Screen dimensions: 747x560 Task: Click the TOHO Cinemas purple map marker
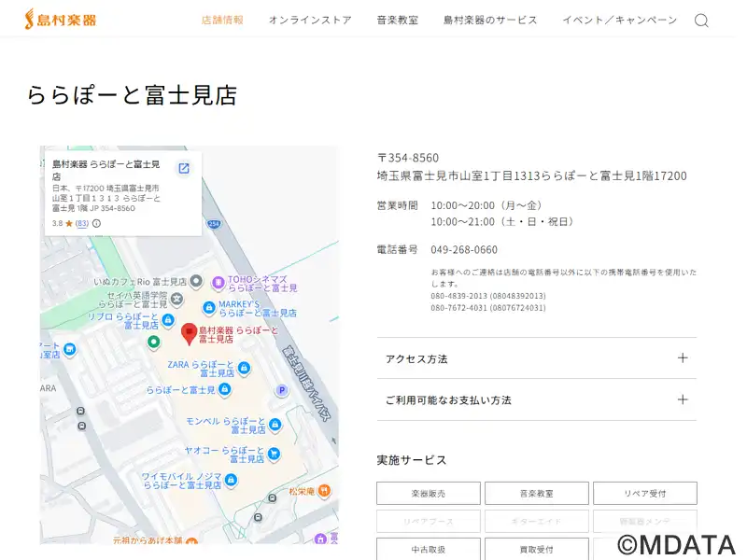[218, 282]
